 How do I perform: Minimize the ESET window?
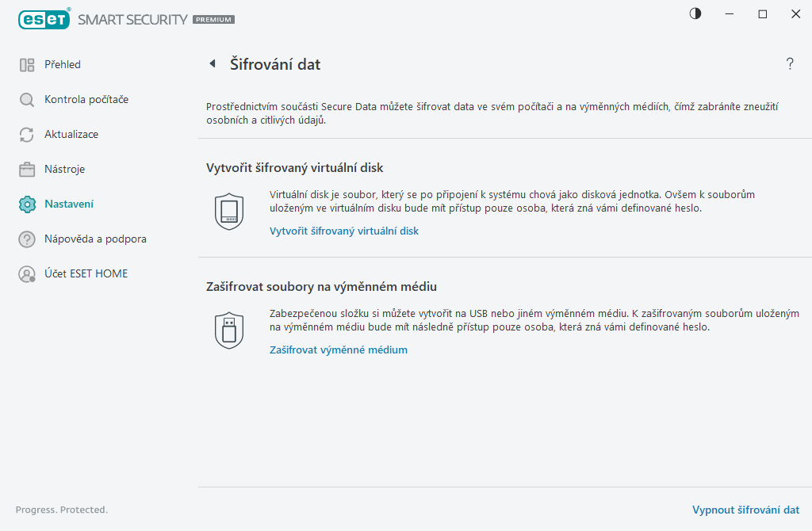729,13
